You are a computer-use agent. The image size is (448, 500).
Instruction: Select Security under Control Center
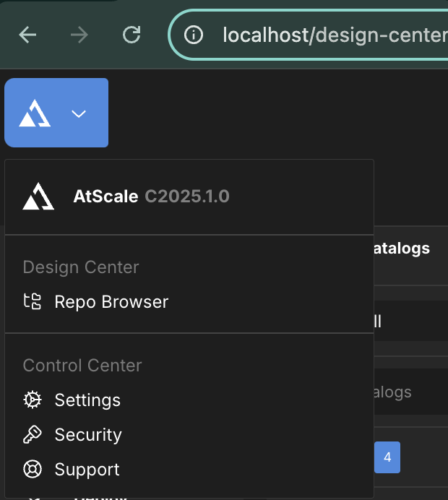pos(88,435)
